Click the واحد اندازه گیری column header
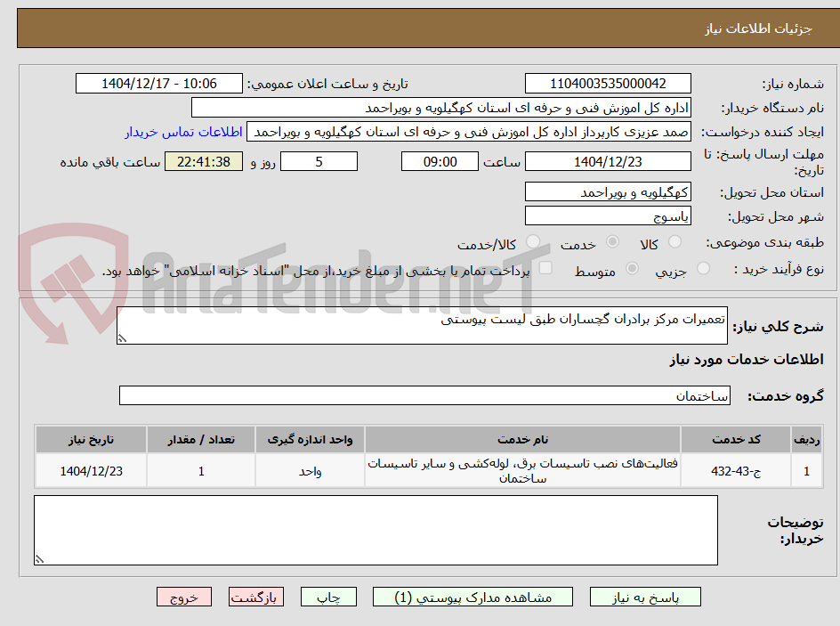This screenshot has width=840, height=626. click(311, 440)
